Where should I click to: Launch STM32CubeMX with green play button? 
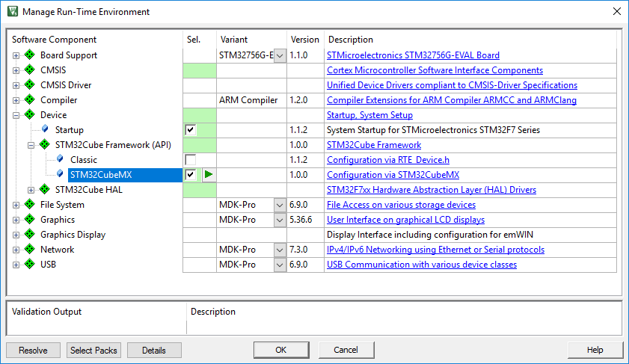click(x=208, y=174)
